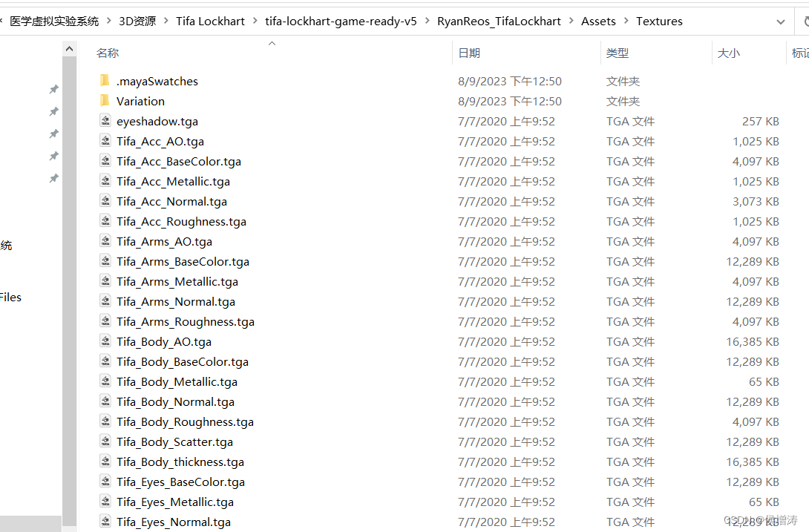
Task: Select the Tifa_Acc_Metallic.tga file icon
Action: [x=105, y=181]
